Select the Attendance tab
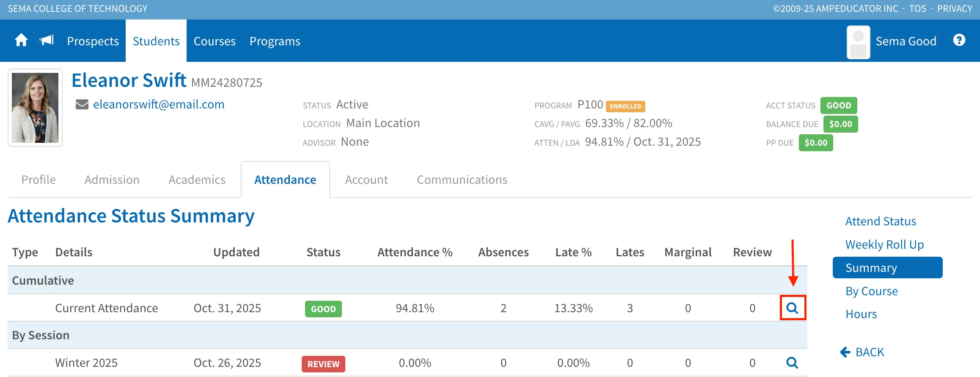Viewport: 980px width, 377px height. click(x=285, y=180)
